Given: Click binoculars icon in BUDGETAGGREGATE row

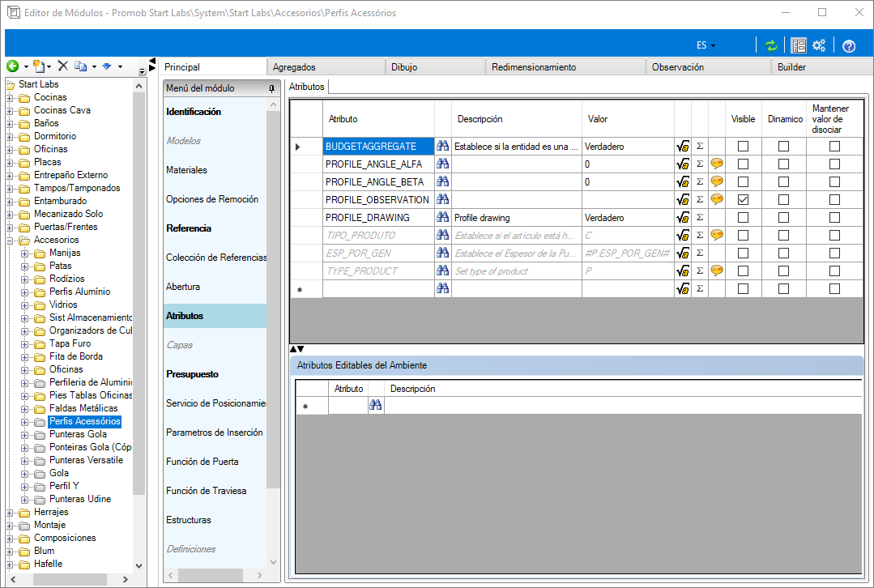Looking at the screenshot, I should [x=442, y=146].
